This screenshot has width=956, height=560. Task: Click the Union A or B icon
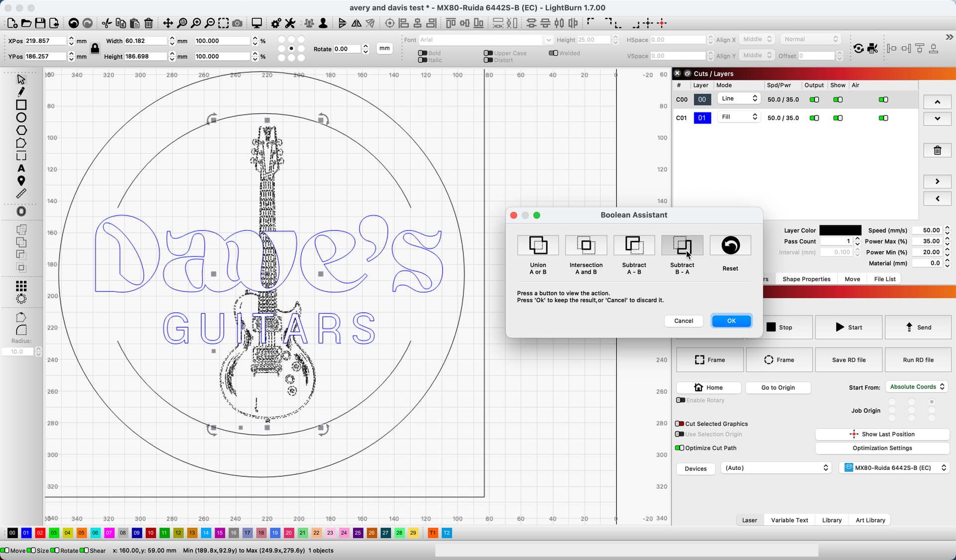pos(538,245)
